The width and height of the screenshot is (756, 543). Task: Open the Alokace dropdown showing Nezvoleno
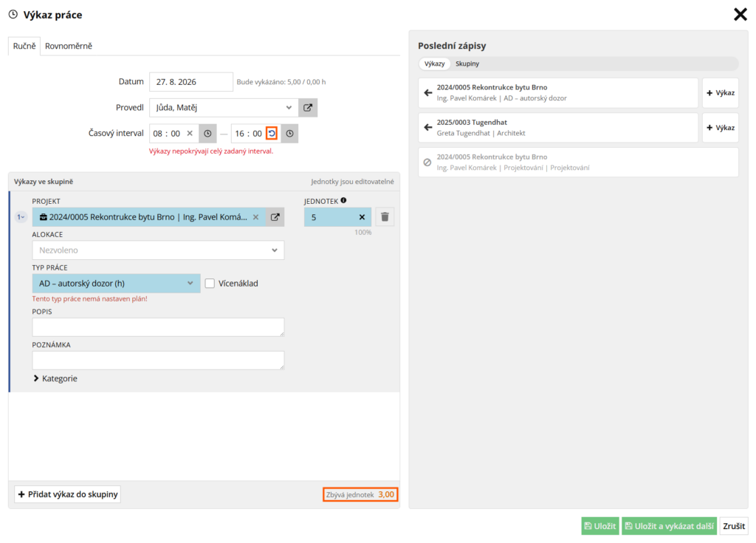coord(158,250)
